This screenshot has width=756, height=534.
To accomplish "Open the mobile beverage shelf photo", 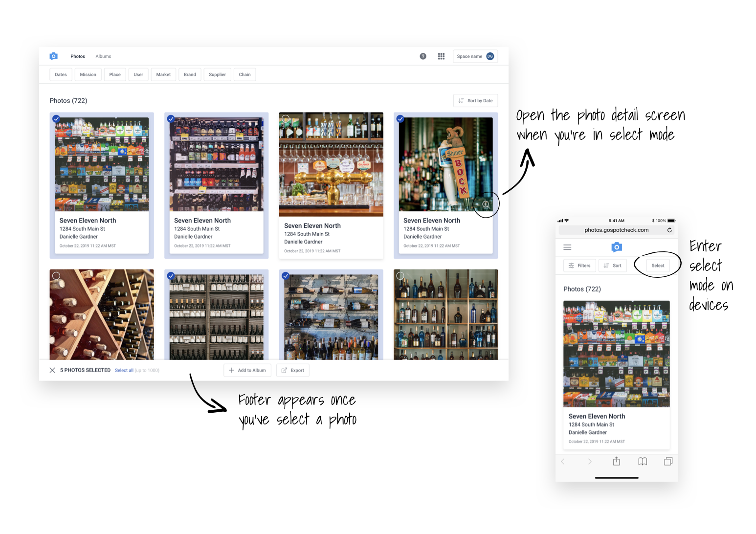I will pos(617,354).
